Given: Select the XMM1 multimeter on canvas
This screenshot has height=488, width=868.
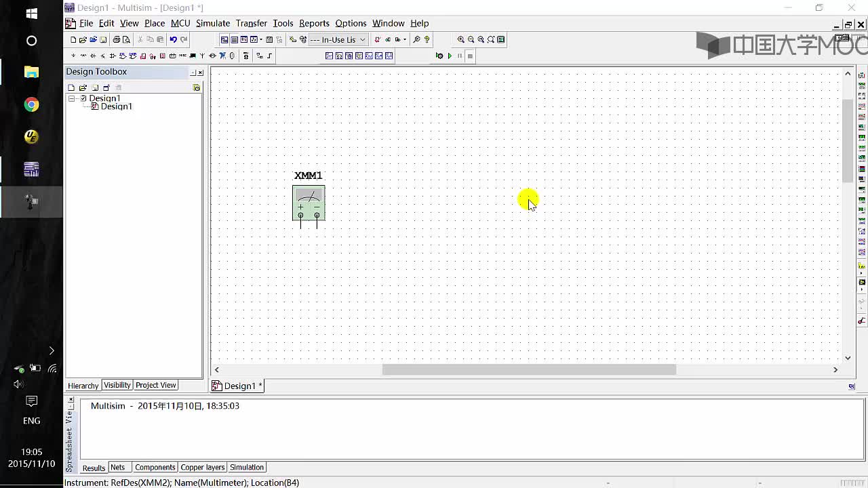Looking at the screenshot, I should pyautogui.click(x=309, y=203).
